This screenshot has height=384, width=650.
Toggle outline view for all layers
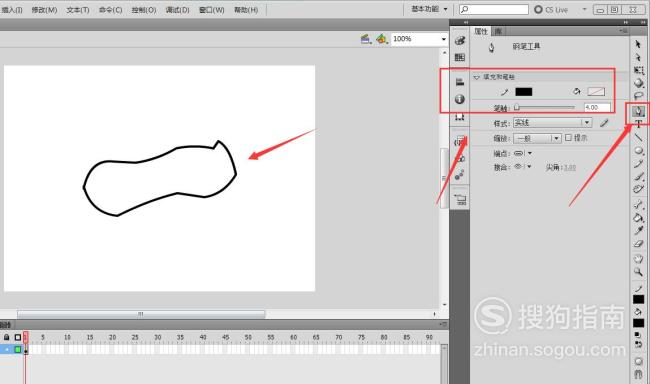coord(17,337)
